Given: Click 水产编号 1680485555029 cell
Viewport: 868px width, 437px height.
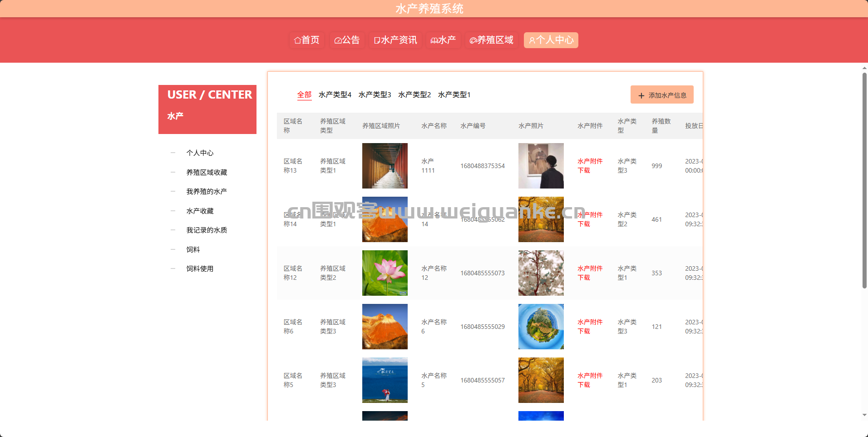Looking at the screenshot, I should pos(483,327).
